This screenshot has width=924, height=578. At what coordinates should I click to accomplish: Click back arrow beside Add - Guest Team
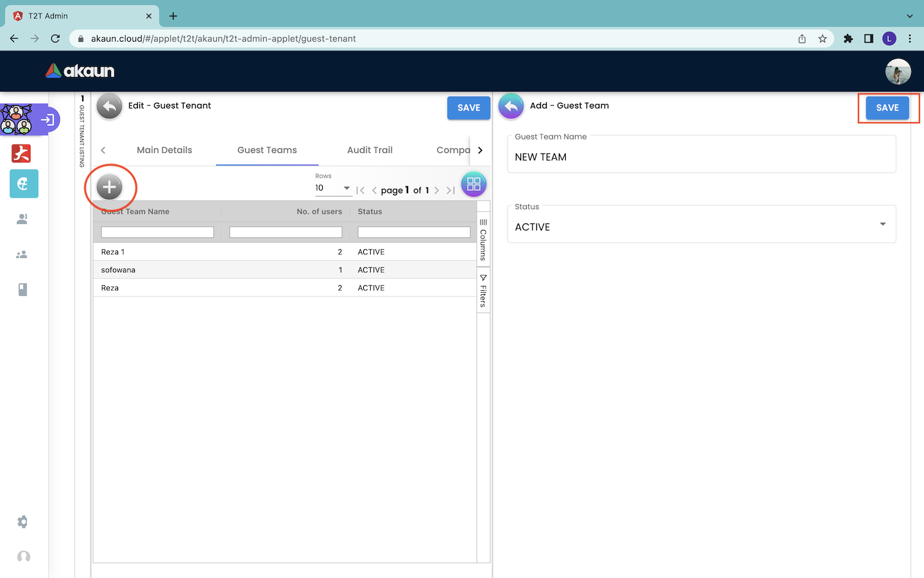511,107
